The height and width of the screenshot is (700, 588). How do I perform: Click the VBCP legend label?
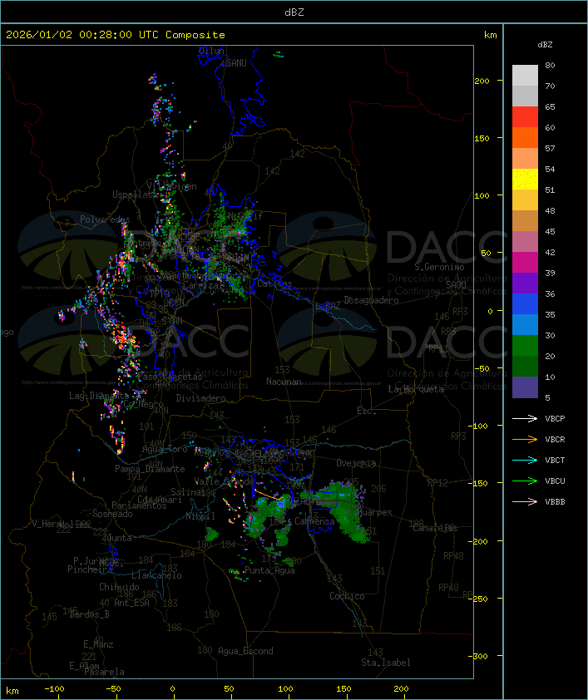(555, 418)
